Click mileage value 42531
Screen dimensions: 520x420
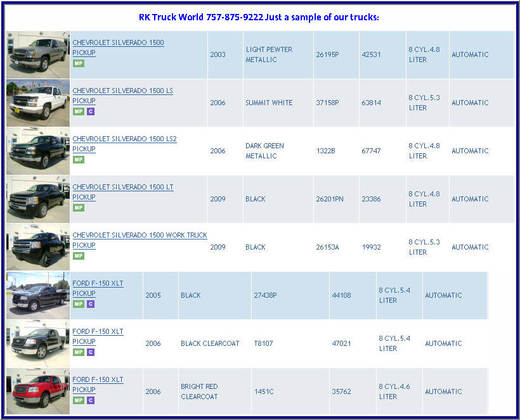pos(371,54)
